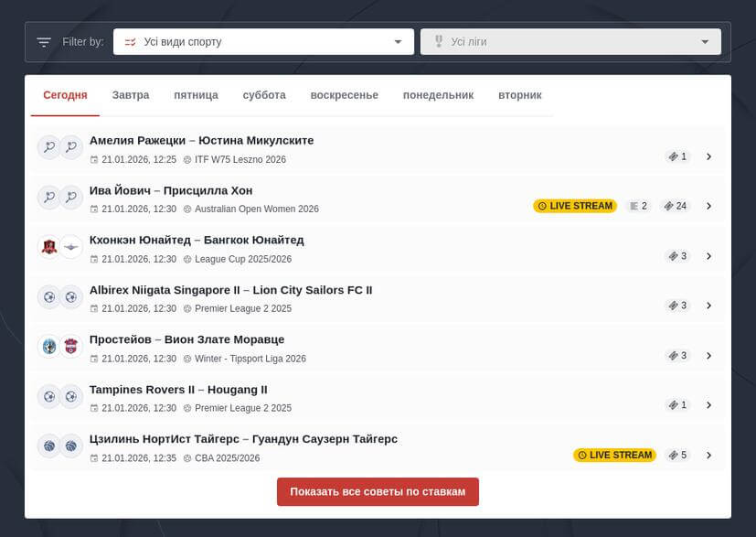Open the Цзилинь НортИст Тайгерс match link
This screenshot has height=537, width=756.
click(243, 439)
